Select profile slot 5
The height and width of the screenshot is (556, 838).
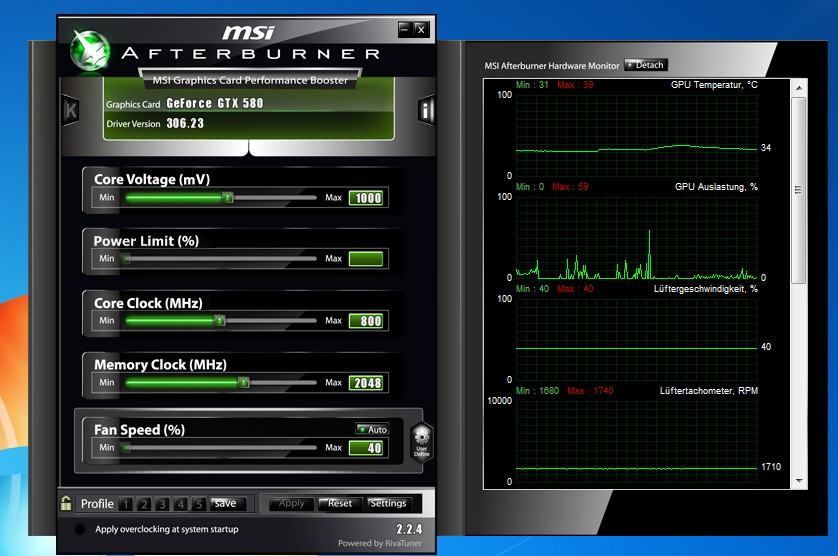[x=198, y=504]
